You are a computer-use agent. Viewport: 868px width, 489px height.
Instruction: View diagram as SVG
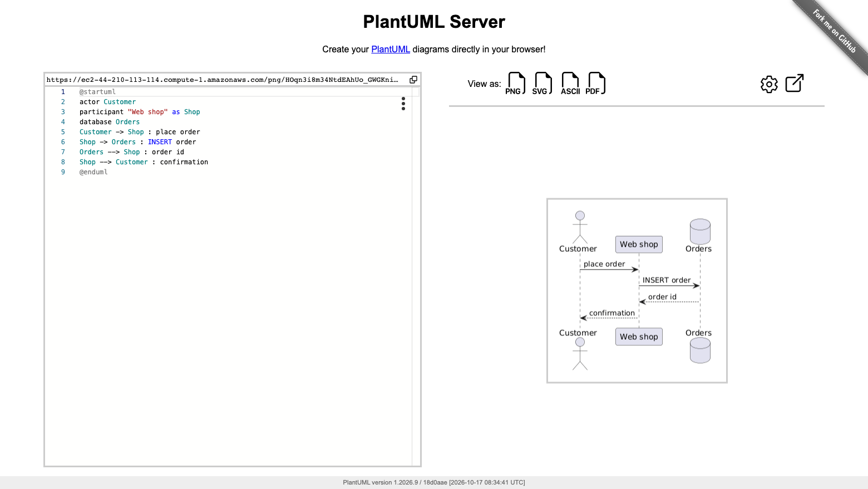542,84
